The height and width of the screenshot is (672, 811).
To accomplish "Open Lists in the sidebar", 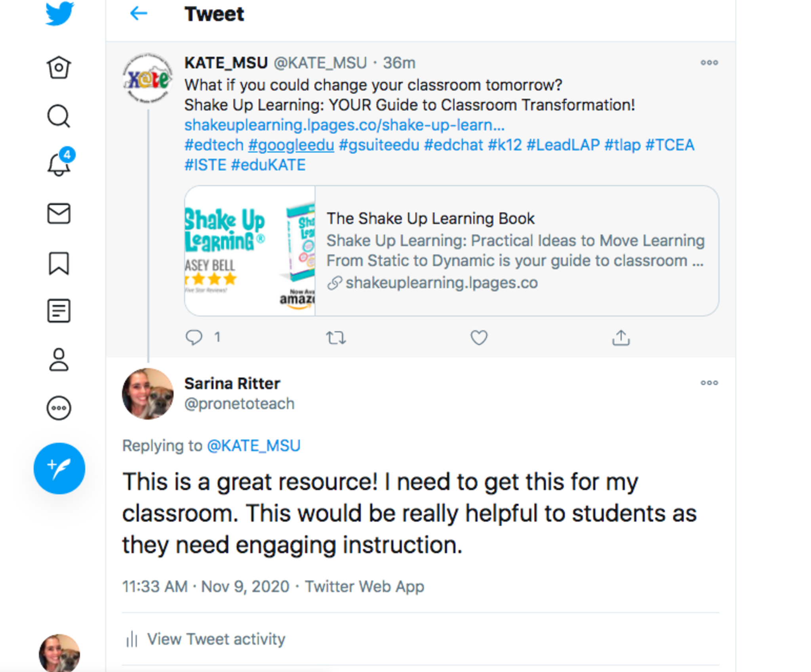I will (59, 311).
